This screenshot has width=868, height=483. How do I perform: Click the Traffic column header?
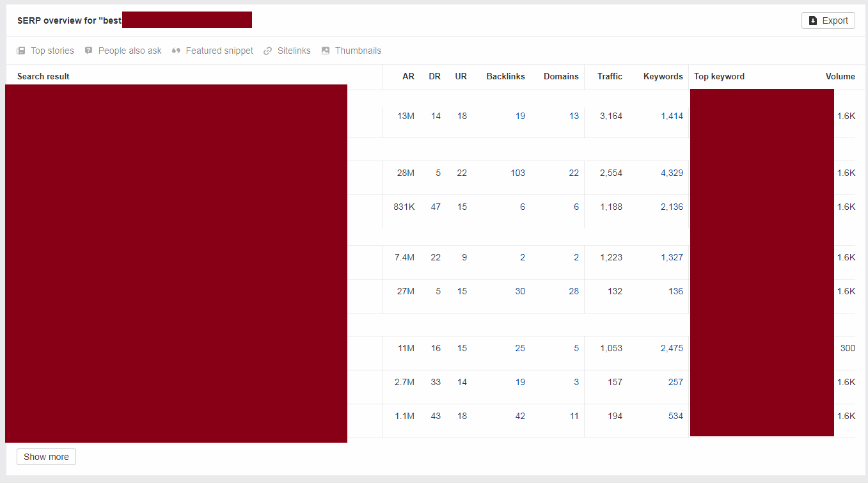(610, 76)
